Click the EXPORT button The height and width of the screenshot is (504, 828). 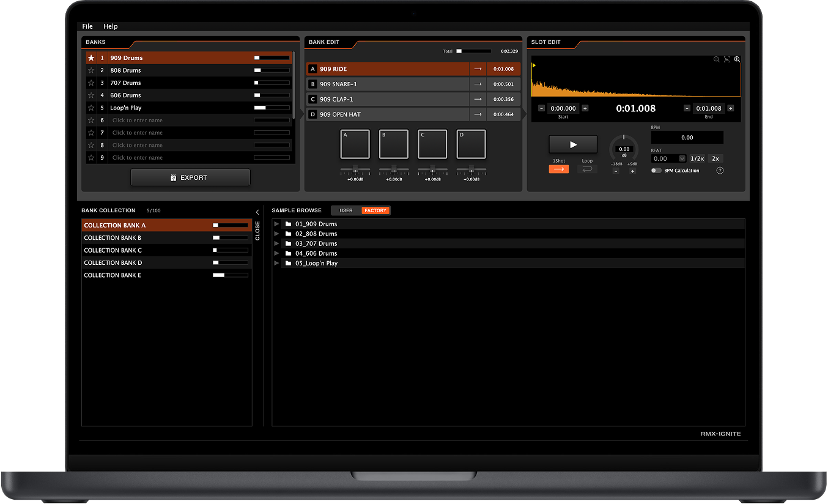190,177
